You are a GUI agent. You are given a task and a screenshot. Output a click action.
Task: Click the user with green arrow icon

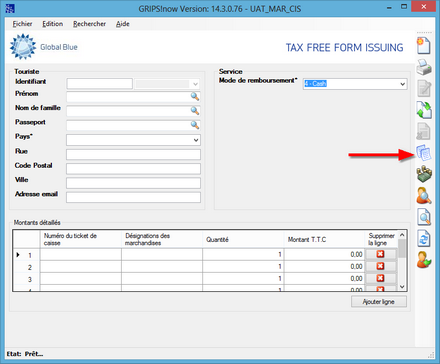(x=424, y=260)
